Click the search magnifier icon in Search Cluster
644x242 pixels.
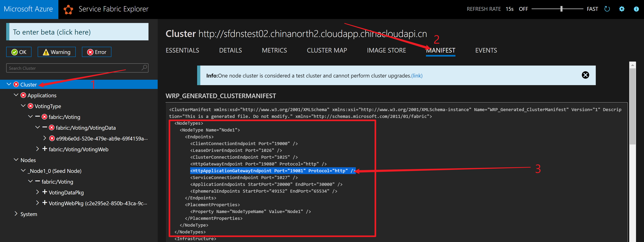144,68
